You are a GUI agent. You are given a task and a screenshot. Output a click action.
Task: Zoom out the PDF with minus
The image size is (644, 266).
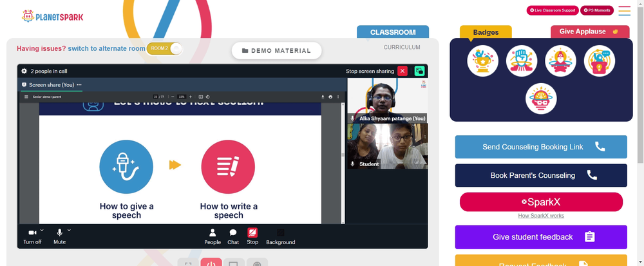tap(173, 97)
